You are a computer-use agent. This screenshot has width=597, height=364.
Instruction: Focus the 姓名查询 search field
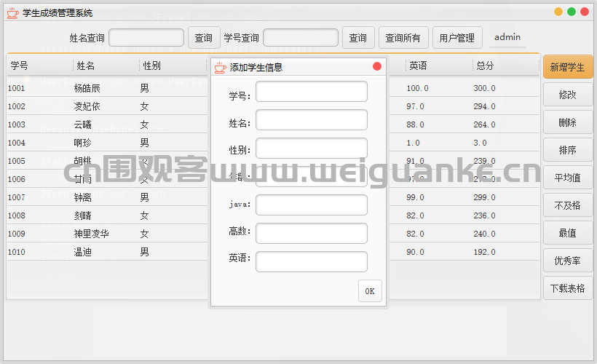pos(146,38)
